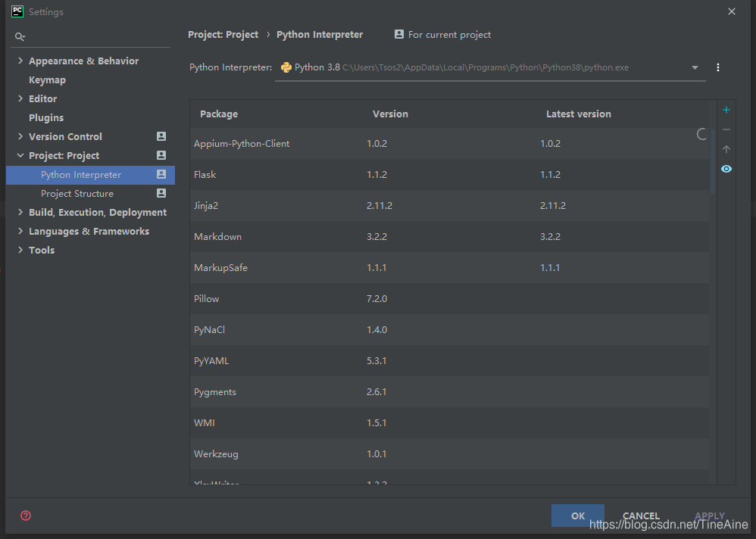The width and height of the screenshot is (756, 539).
Task: Collapse the Project: Project tree node
Action: click(x=20, y=156)
